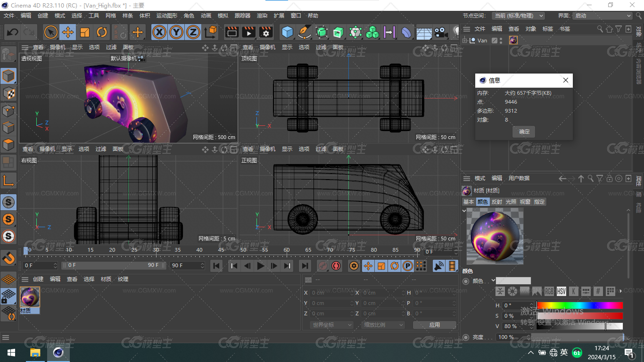Enable the axis L-shaped tool
The width and height of the screenshot is (644, 362).
click(x=9, y=181)
